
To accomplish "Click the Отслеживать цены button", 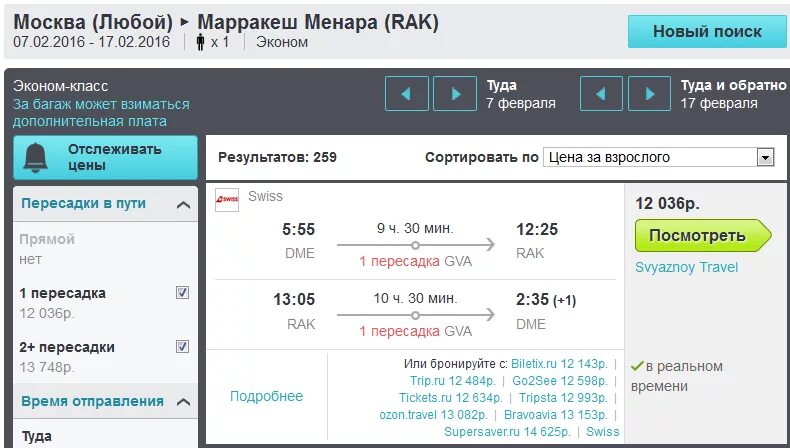I will tap(105, 157).
